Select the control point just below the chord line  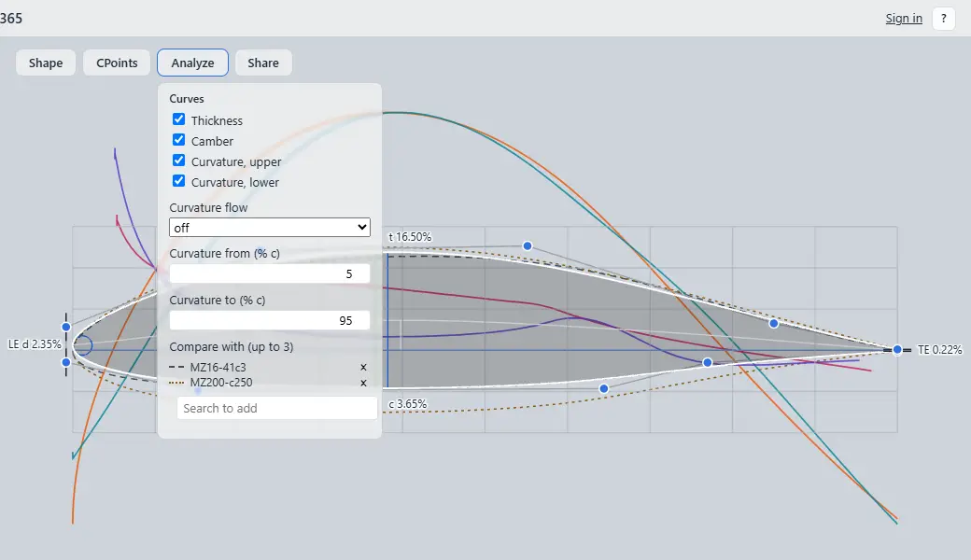[707, 363]
